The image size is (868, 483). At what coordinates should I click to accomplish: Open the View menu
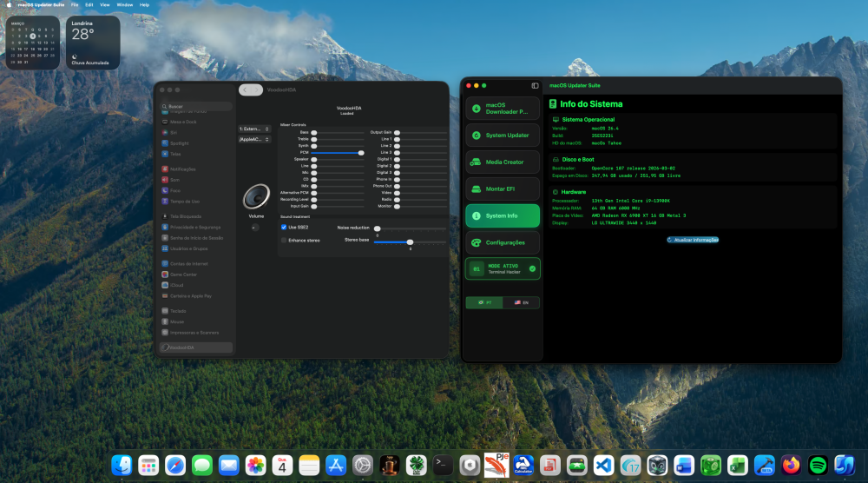pyautogui.click(x=105, y=4)
